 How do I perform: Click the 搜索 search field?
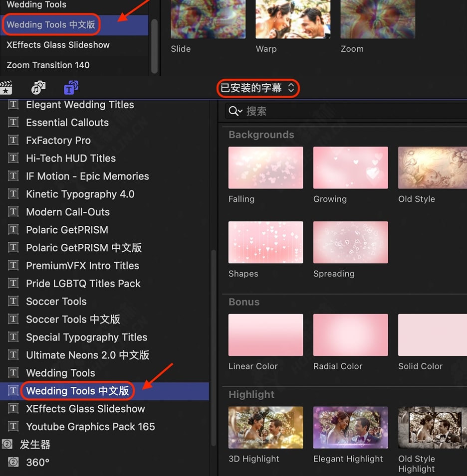click(x=346, y=111)
